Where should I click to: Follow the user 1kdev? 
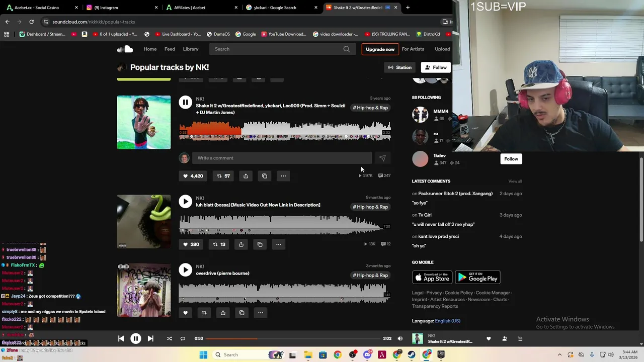click(511, 159)
